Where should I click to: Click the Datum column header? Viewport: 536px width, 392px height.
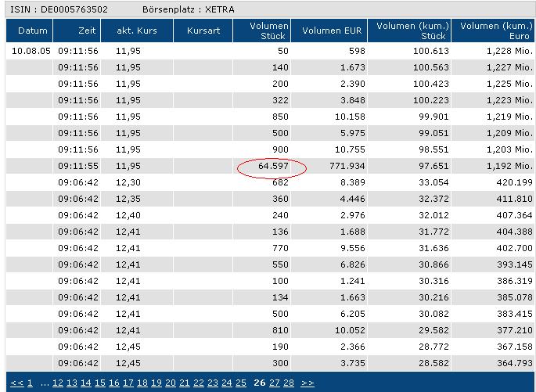pyautogui.click(x=30, y=31)
